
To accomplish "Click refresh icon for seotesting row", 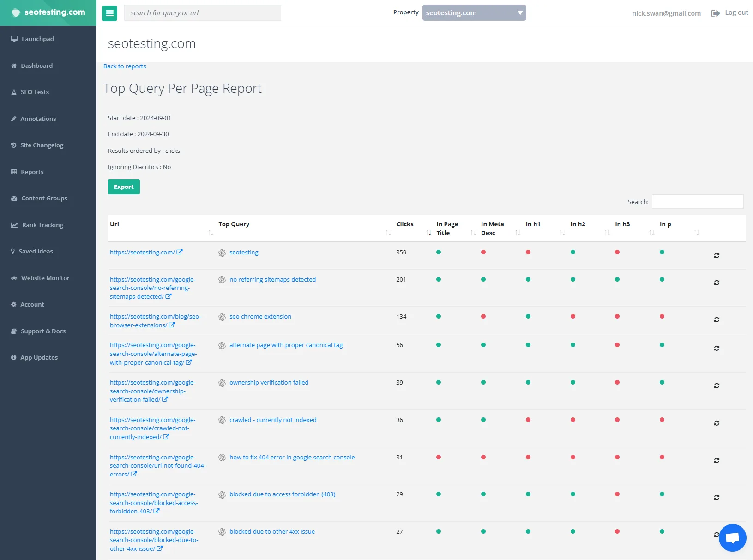I will tap(717, 255).
